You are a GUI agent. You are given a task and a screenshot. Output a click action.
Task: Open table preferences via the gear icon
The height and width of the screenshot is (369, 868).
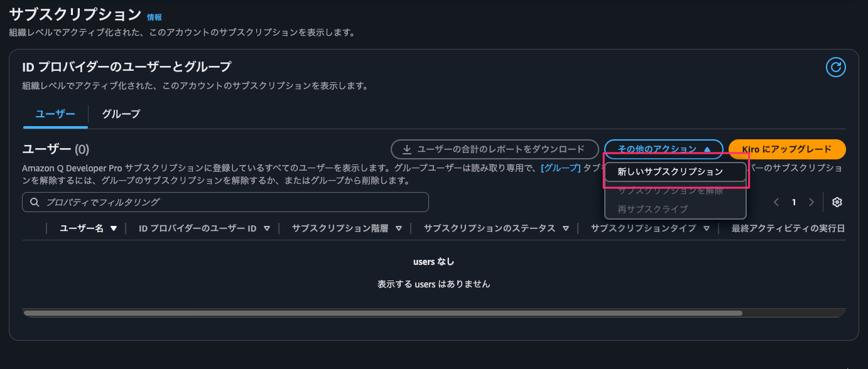(x=837, y=202)
